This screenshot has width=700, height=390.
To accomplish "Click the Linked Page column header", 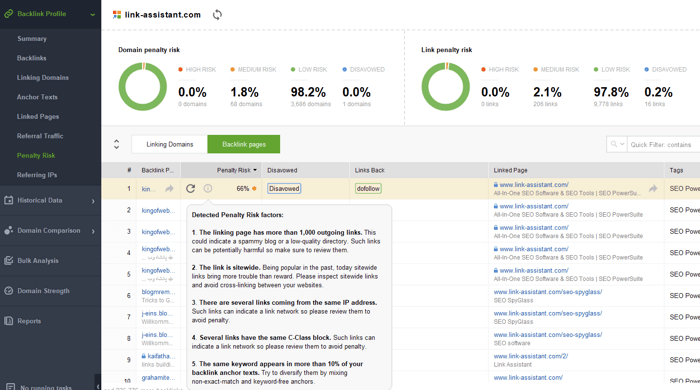I will point(576,170).
